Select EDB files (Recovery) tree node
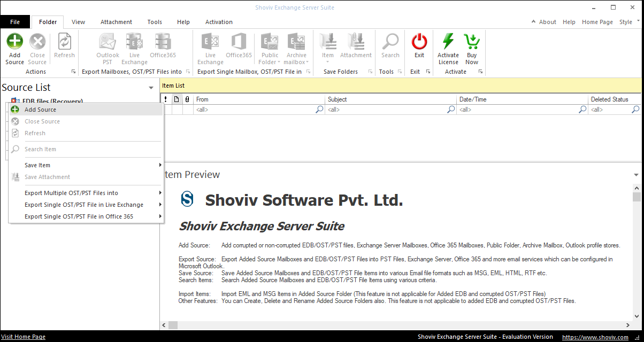This screenshot has width=644, height=342. (52, 100)
